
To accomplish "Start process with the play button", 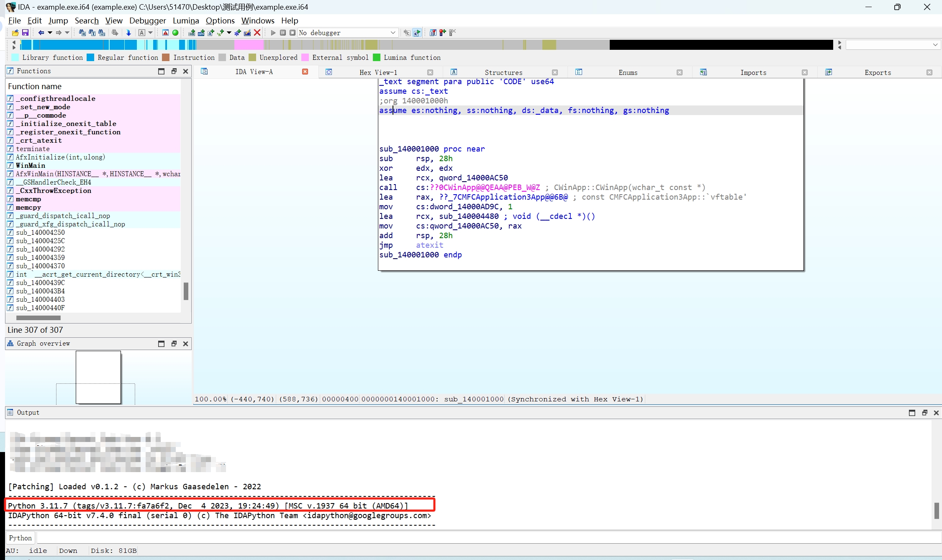I will pyautogui.click(x=273, y=33).
